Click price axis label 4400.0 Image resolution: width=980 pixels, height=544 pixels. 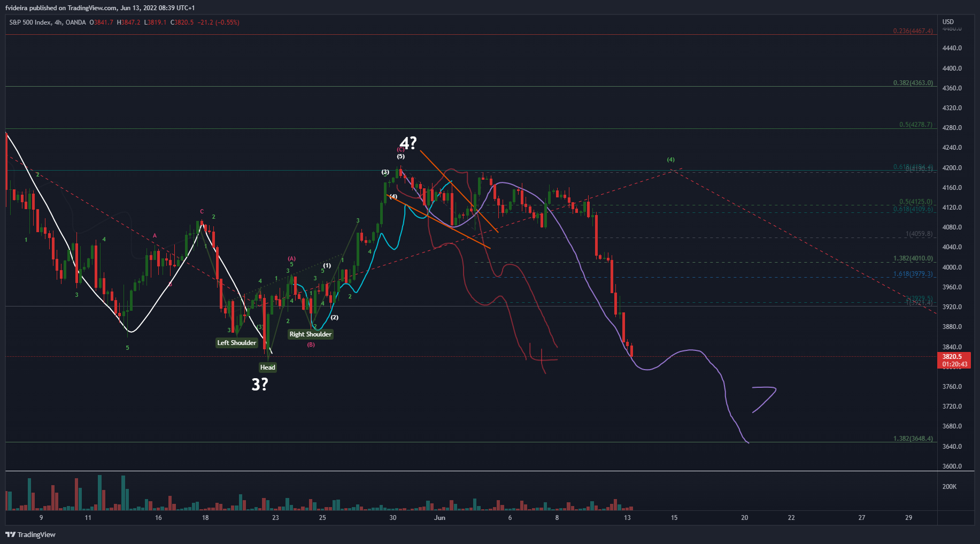(x=952, y=68)
